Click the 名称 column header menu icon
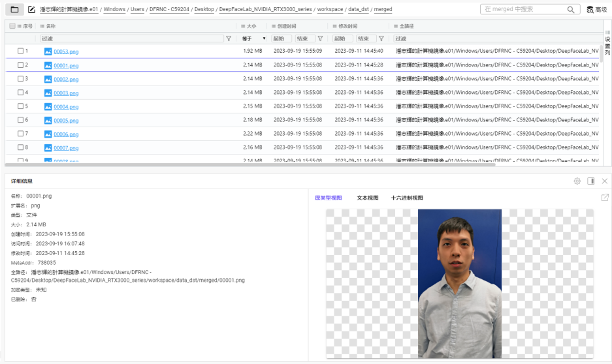 coord(42,26)
